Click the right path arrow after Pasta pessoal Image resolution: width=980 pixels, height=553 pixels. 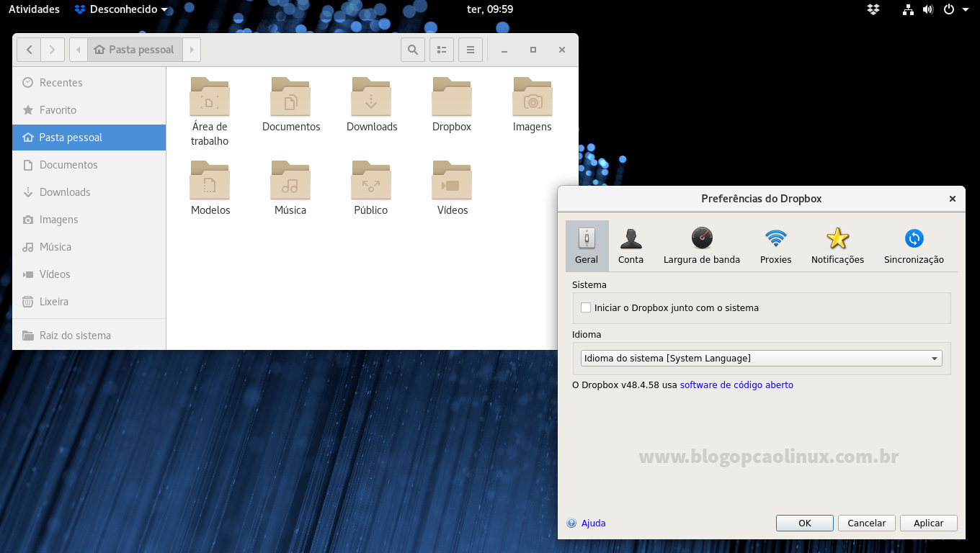coord(192,50)
